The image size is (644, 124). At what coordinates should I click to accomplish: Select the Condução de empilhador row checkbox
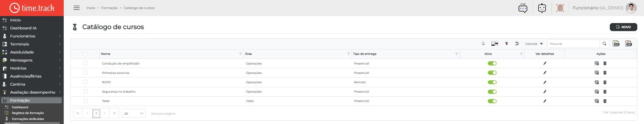point(85,63)
